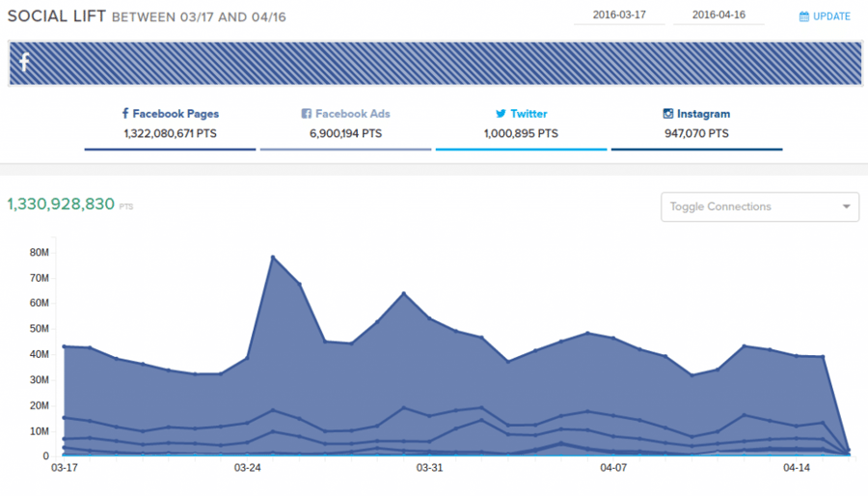
Task: Click the striped Facebook banner bar
Action: click(434, 63)
